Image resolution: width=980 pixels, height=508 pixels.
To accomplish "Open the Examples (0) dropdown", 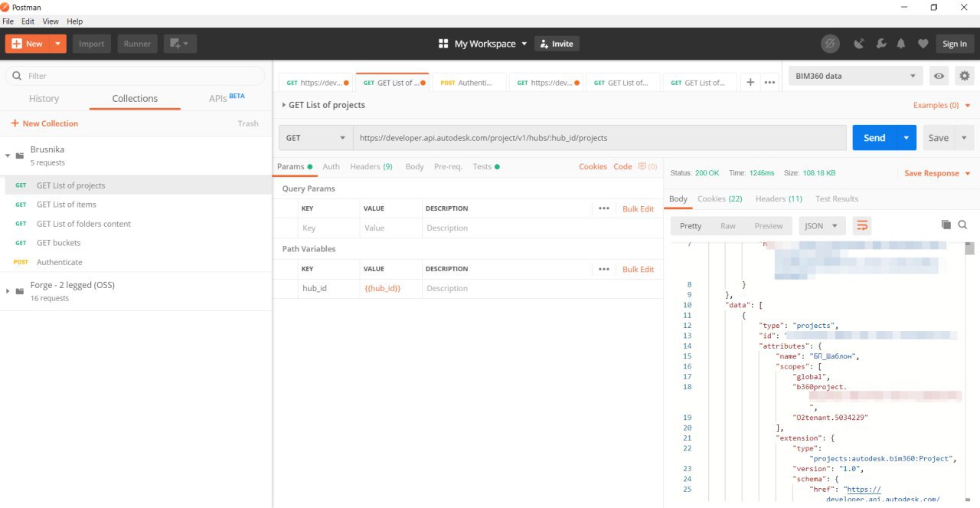I will pos(942,105).
